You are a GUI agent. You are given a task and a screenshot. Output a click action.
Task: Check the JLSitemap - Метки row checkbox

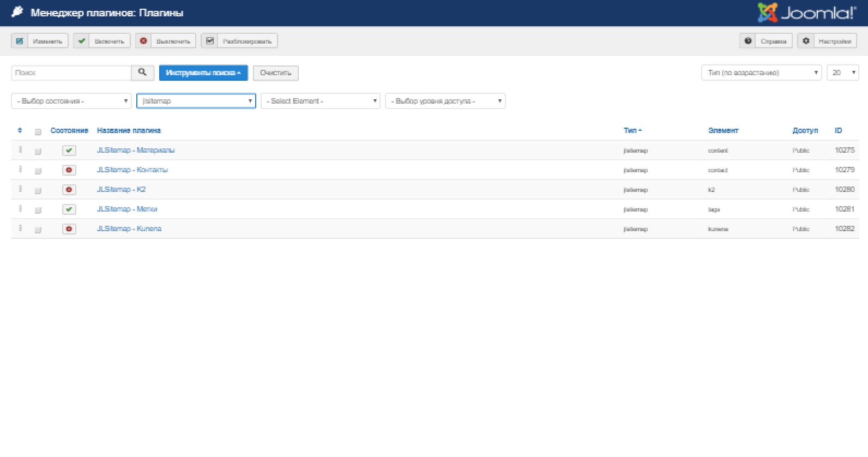tap(38, 211)
